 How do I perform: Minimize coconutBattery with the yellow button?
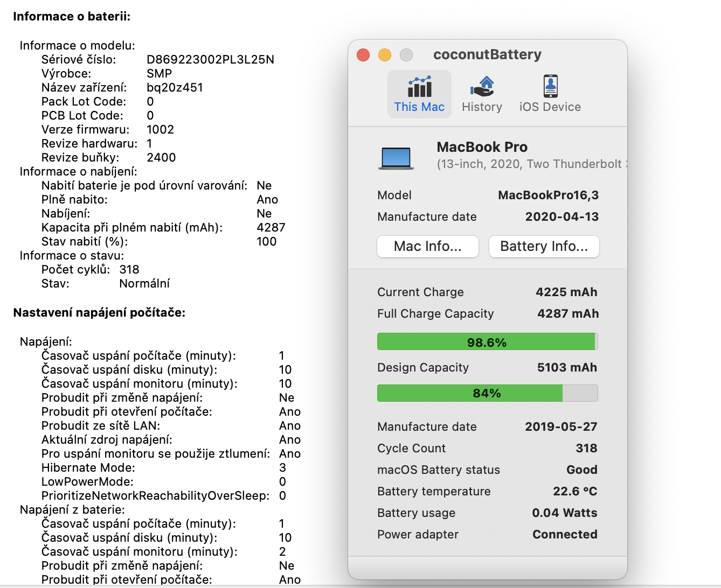click(385, 55)
